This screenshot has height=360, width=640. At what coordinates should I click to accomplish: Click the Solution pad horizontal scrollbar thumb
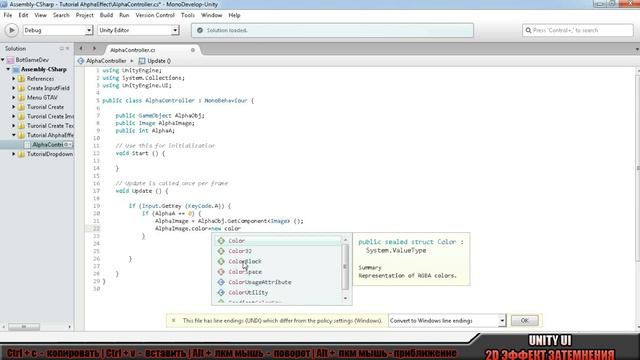click(24, 327)
